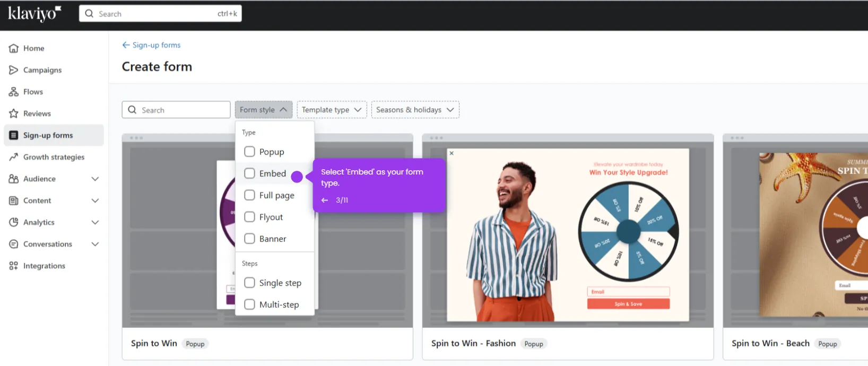Screen dimensions: 868x366
Task: Open the Seasons & holidays dropdown
Action: pos(415,110)
